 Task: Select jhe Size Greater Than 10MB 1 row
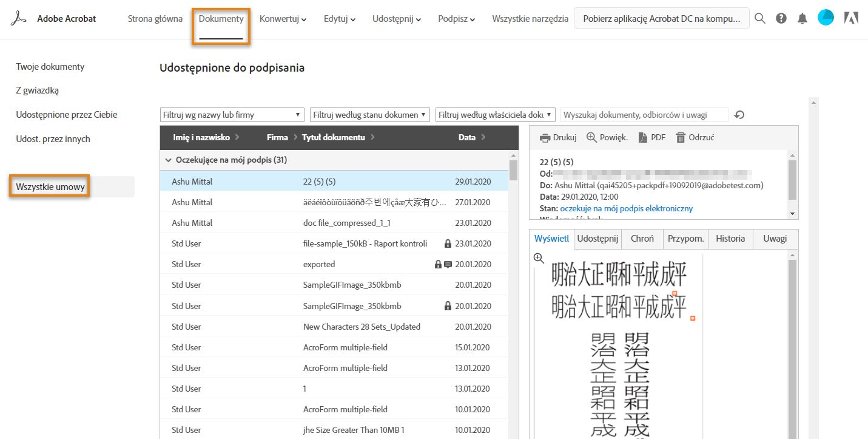coord(334,430)
